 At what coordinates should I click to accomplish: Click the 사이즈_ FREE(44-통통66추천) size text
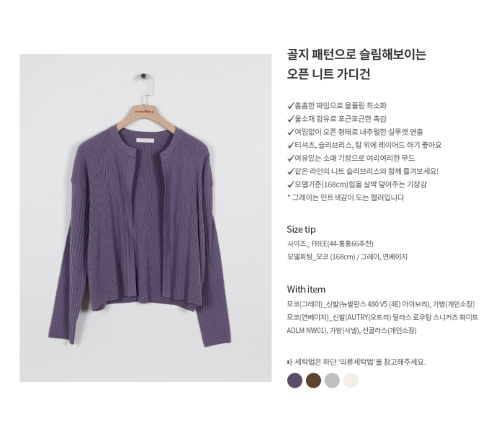coord(330,244)
